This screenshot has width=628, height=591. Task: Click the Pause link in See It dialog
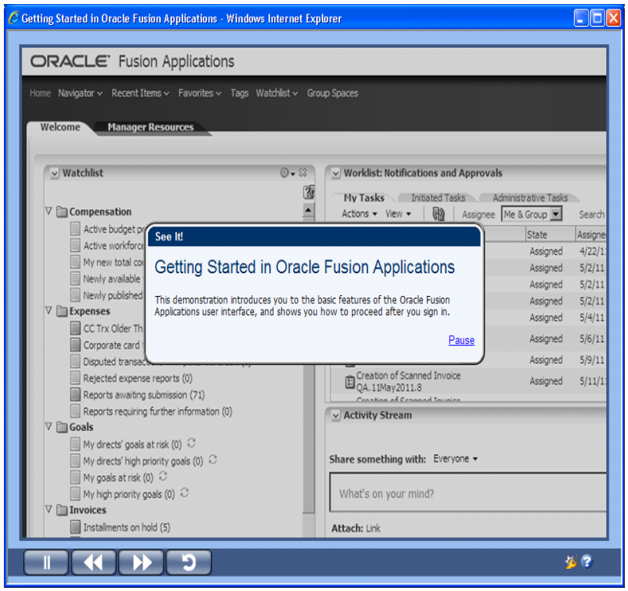[461, 340]
